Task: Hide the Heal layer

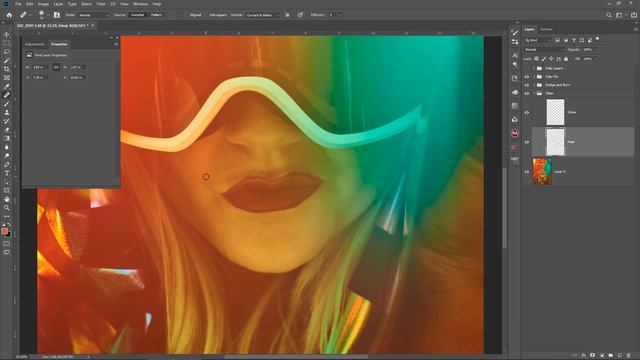Action: click(x=527, y=142)
